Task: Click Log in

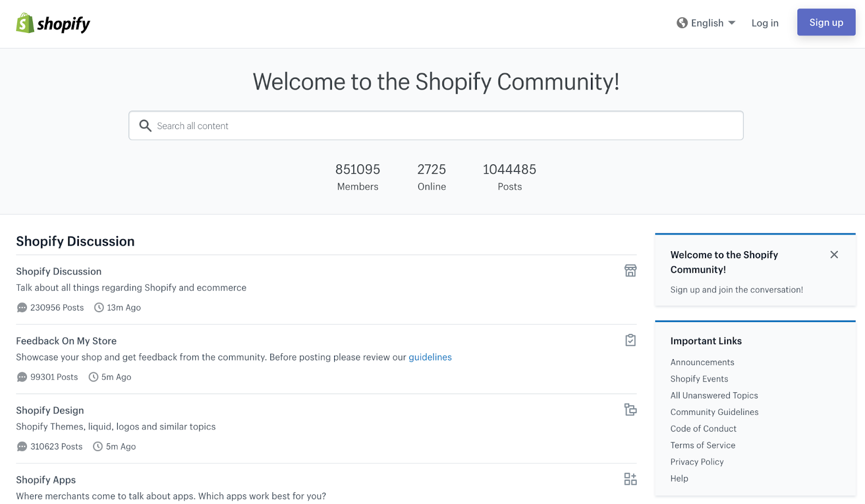Action: [x=764, y=23]
